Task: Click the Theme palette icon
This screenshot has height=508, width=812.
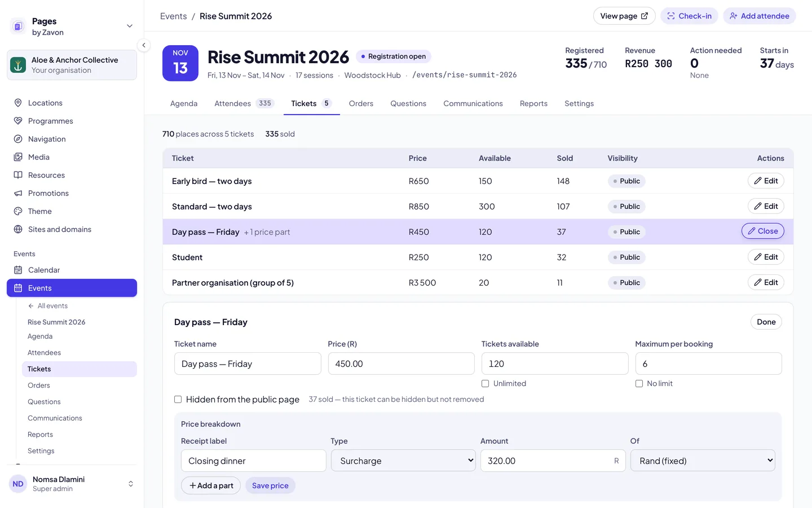Action: click(x=18, y=211)
